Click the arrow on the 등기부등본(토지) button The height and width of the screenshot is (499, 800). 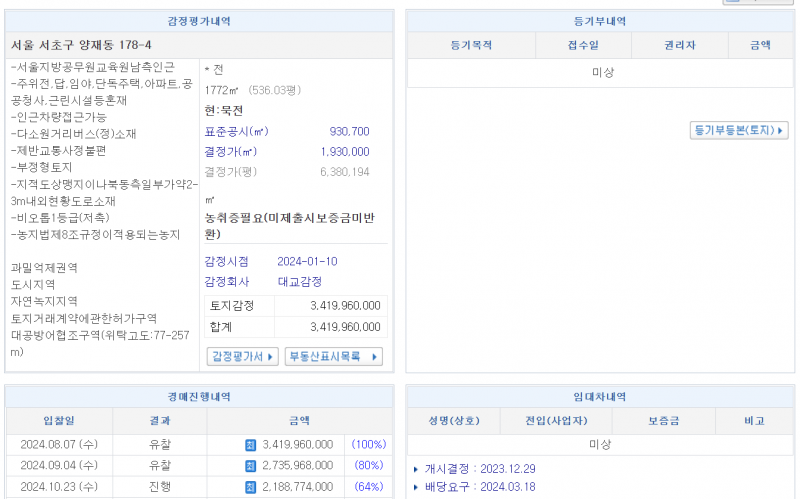[781, 131]
